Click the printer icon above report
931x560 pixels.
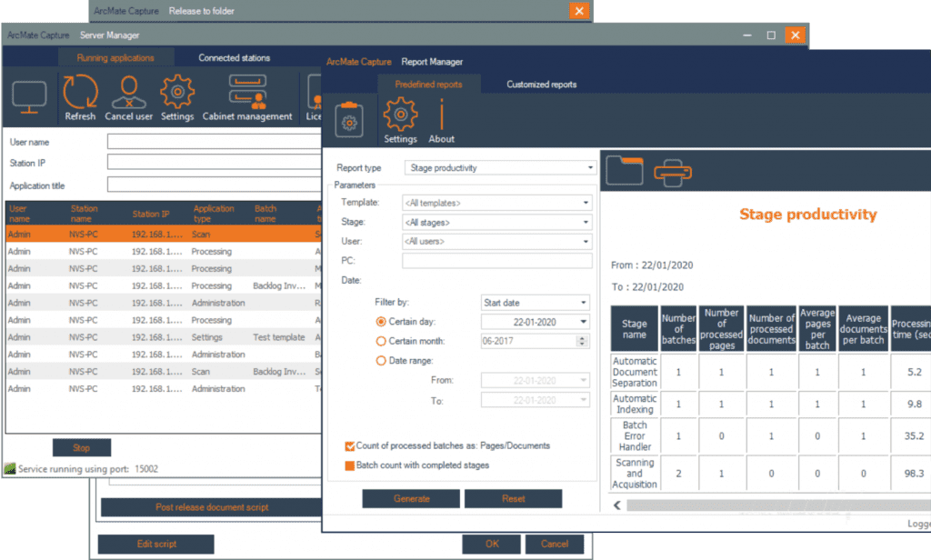coord(675,170)
